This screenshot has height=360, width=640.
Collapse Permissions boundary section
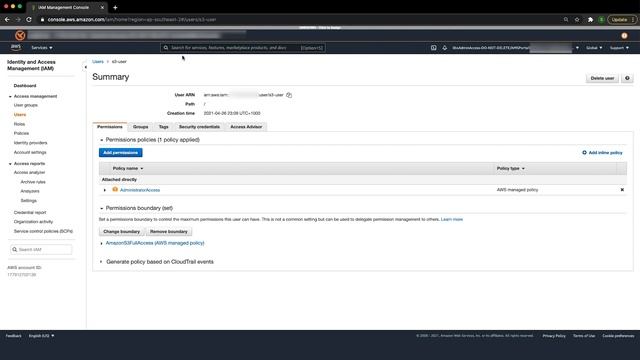click(x=102, y=208)
